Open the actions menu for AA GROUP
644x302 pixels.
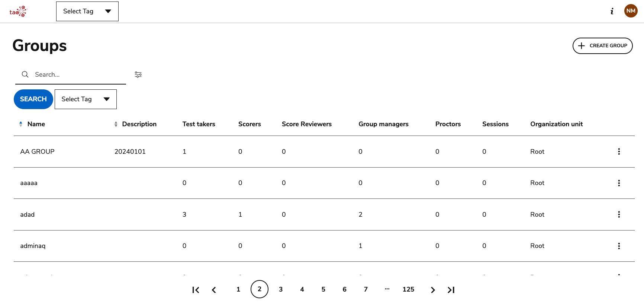[619, 151]
